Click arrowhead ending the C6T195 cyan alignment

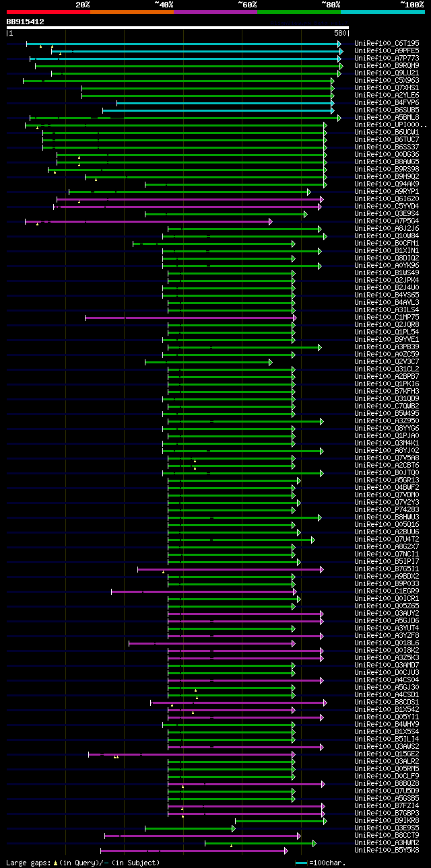[340, 43]
